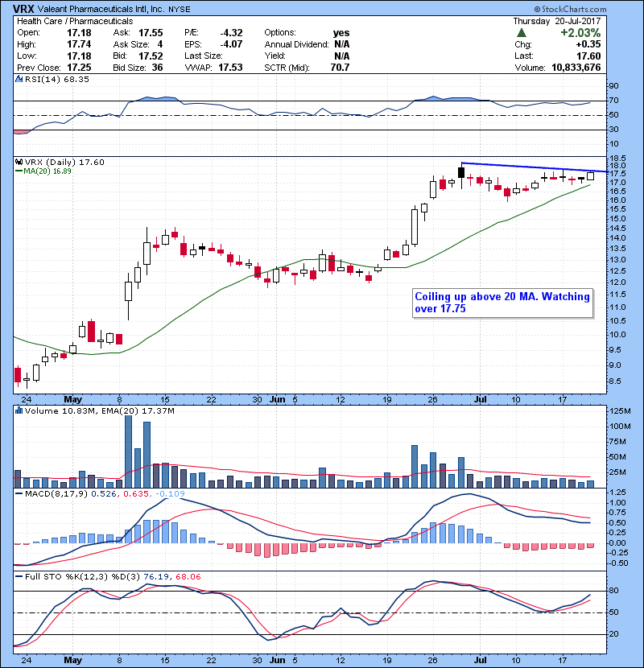Click the Health Care / Pharmaceuticals sector text

click(x=75, y=21)
